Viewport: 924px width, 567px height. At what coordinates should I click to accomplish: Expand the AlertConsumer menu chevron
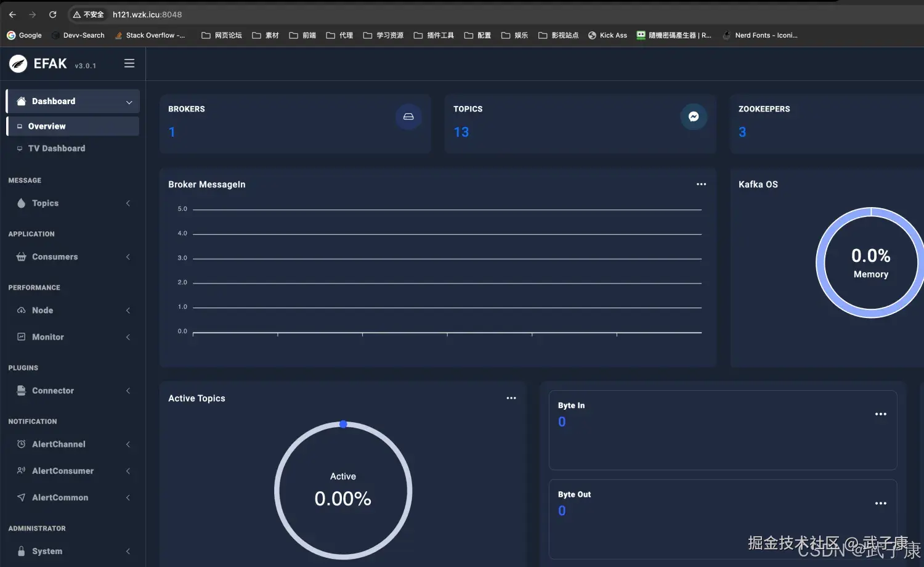(x=128, y=471)
